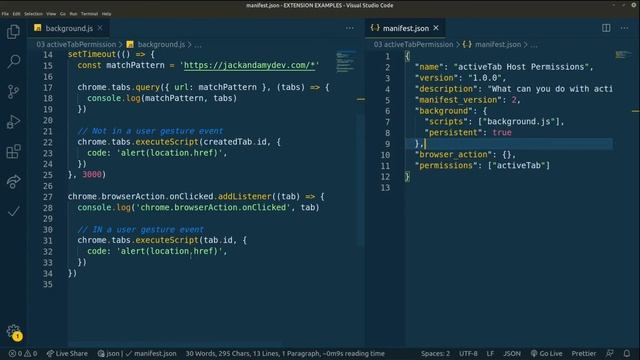Screen dimensions: 640x360
Task: Open more actions for the manifest.json editor group
Action: [x=624, y=28]
